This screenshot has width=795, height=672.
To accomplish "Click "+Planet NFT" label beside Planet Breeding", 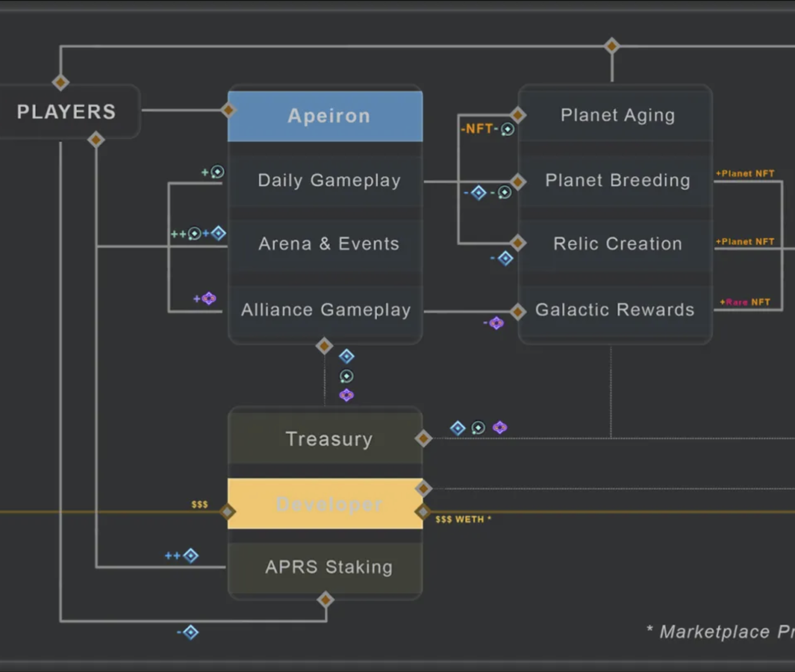I will click(x=745, y=173).
